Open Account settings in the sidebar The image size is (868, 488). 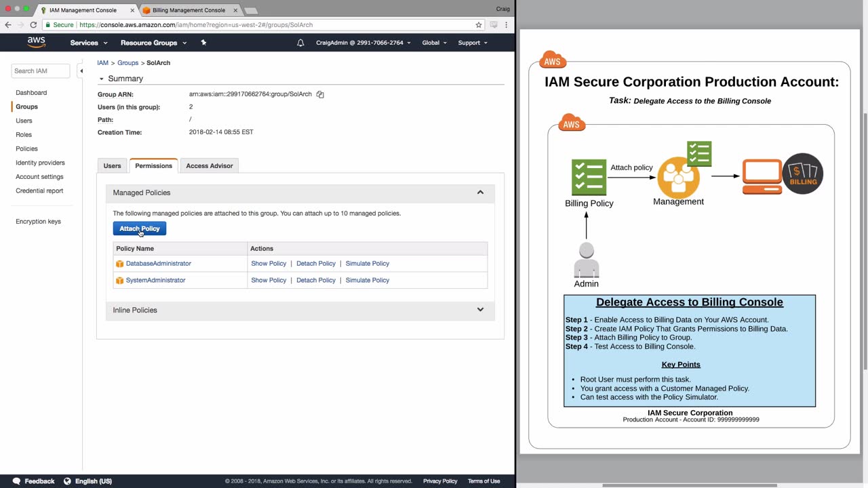[x=39, y=177]
